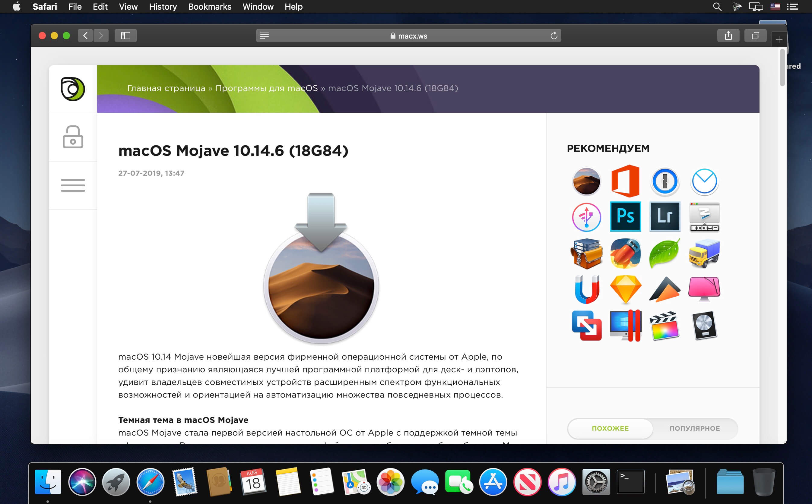Viewport: 812px width, 504px height.
Task: Open the hamburger menu in left sidebar
Action: pos(73,185)
